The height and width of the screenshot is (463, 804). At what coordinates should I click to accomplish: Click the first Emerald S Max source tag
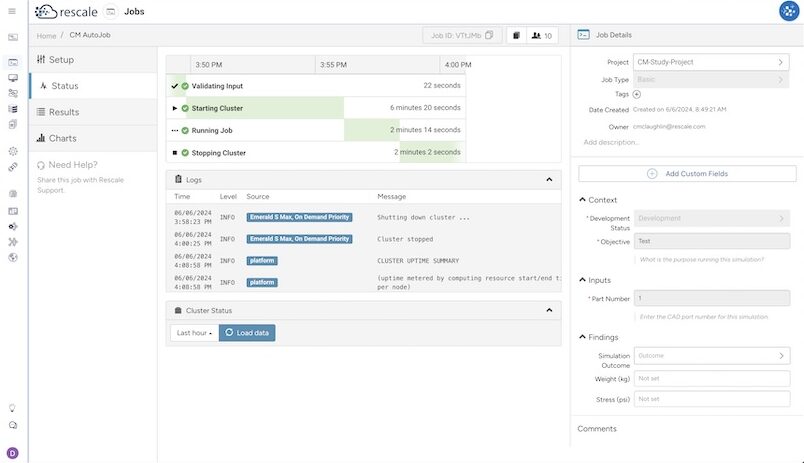[x=299, y=217]
